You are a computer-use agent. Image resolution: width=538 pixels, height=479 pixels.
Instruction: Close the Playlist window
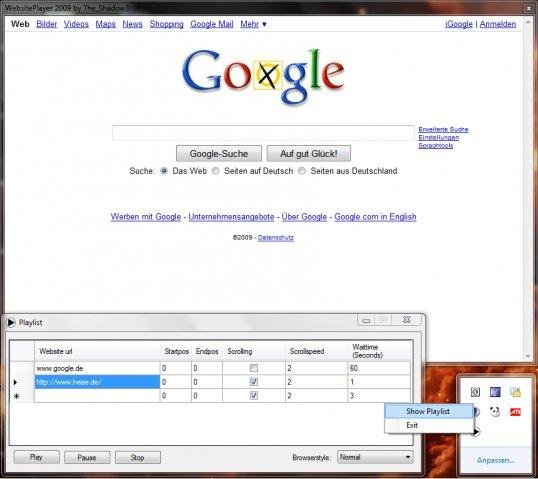click(407, 320)
